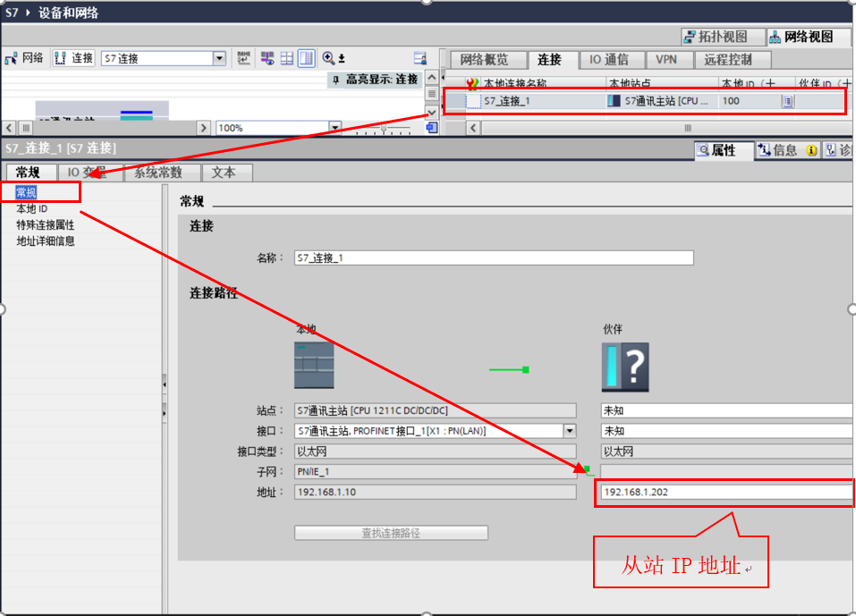856x616 pixels.
Task: Click the local address field 192.168.1.10
Action: coord(435,492)
